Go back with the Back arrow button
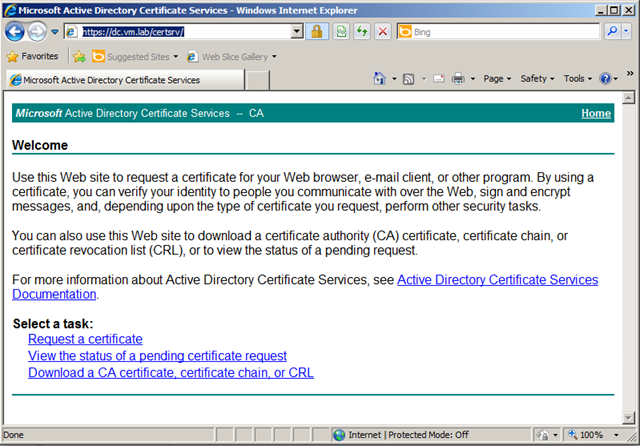The image size is (640, 446). point(15,32)
